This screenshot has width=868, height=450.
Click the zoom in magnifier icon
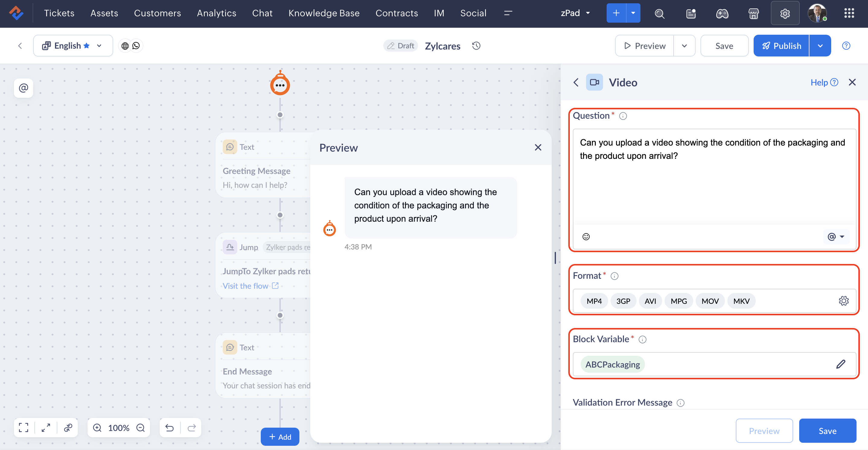(97, 428)
